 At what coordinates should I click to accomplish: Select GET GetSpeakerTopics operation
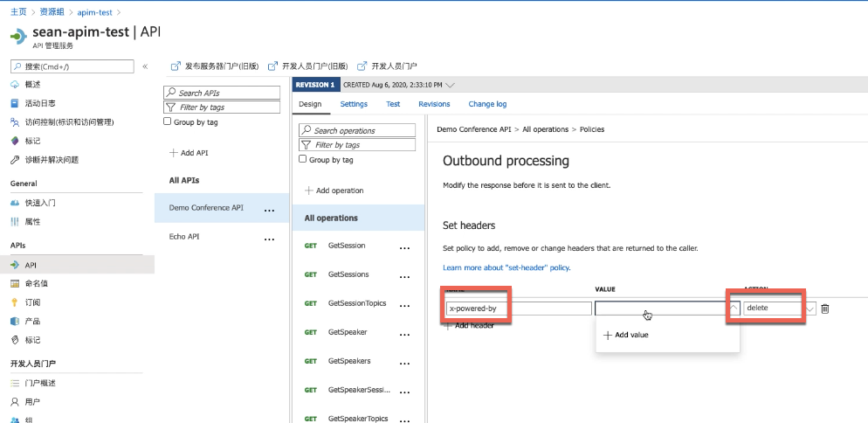pos(358,419)
